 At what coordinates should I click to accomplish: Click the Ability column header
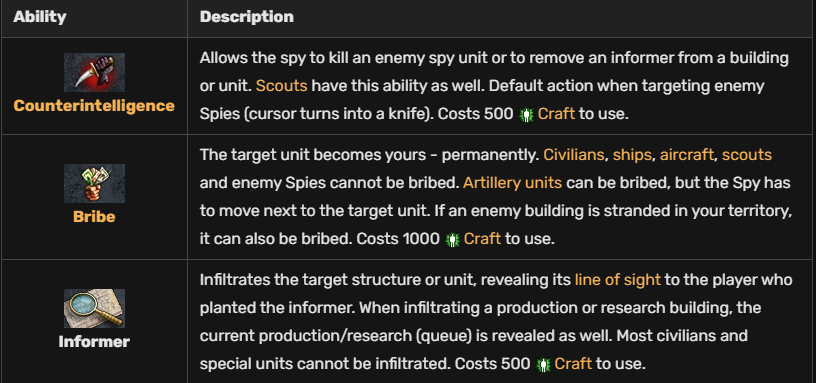tap(40, 17)
